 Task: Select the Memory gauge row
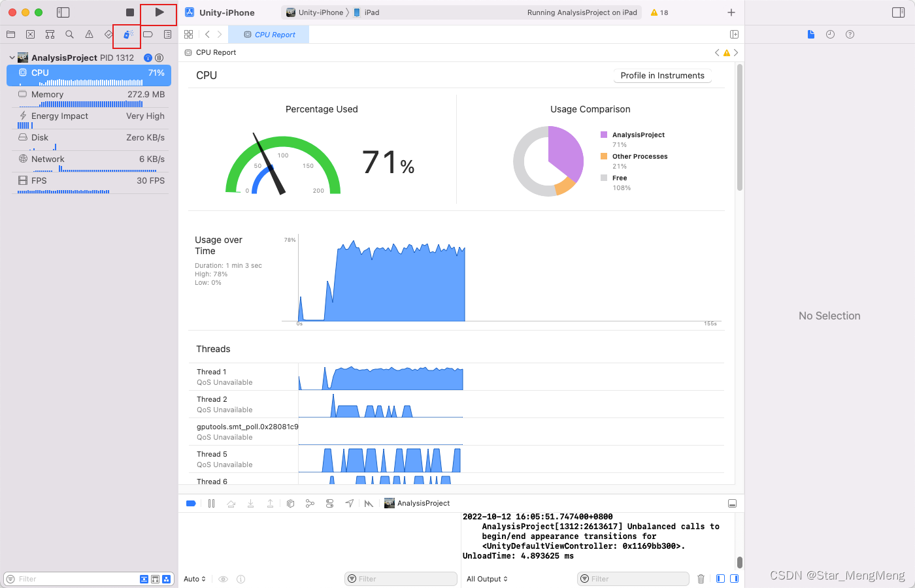click(89, 97)
